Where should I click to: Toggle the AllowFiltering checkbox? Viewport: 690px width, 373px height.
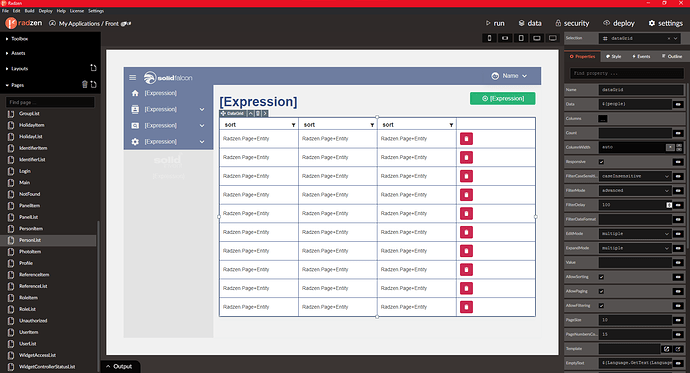(x=602, y=306)
